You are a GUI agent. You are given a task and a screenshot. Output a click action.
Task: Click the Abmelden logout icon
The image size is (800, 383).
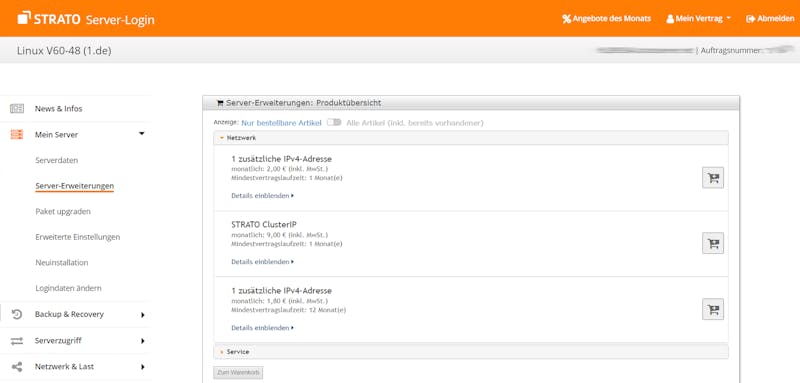click(x=750, y=19)
